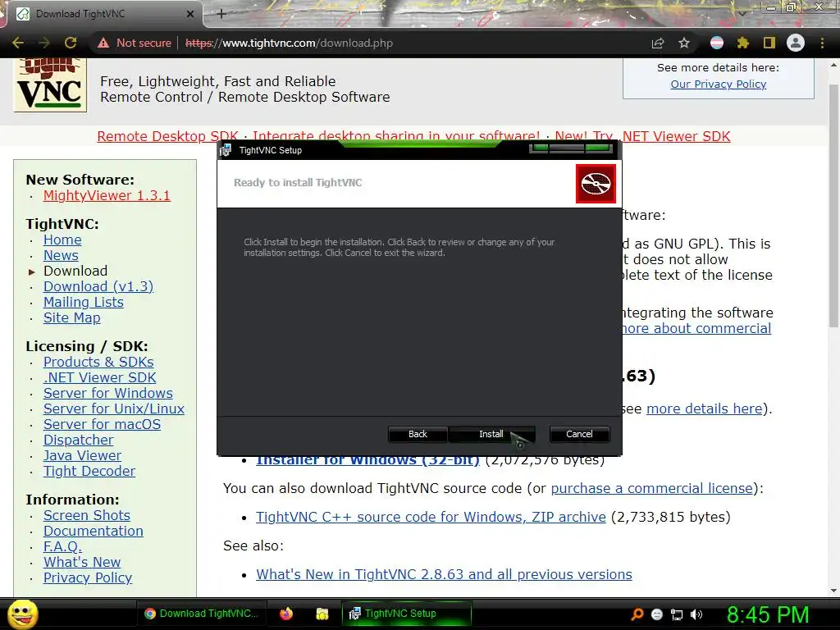The width and height of the screenshot is (840, 630).
Task: Open the file explorer taskbar icon
Action: coord(322,614)
